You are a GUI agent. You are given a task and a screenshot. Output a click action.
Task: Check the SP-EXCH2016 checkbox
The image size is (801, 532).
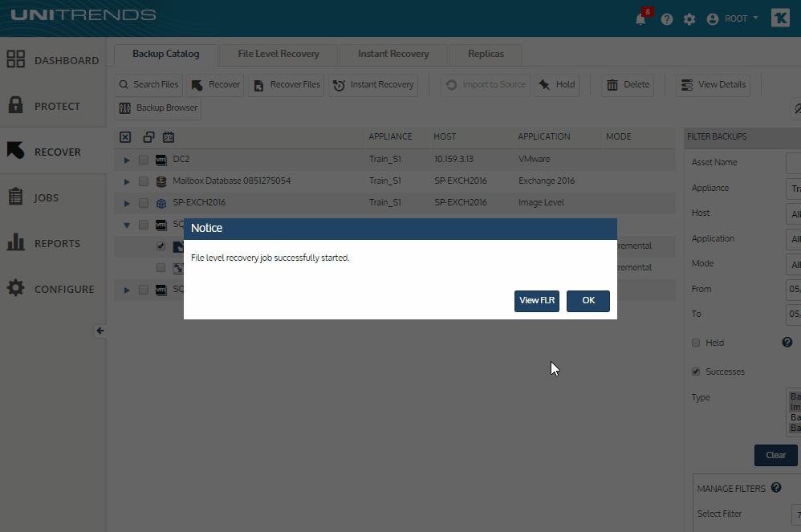tap(144, 203)
